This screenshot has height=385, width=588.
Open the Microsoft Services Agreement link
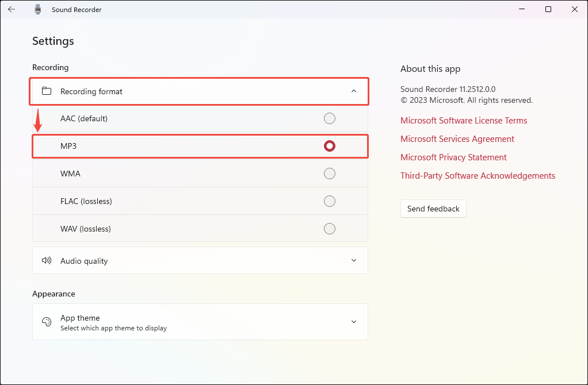[x=457, y=139]
